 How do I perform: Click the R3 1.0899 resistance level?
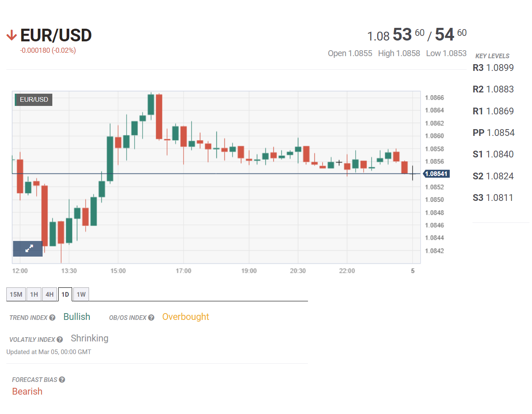493,68
